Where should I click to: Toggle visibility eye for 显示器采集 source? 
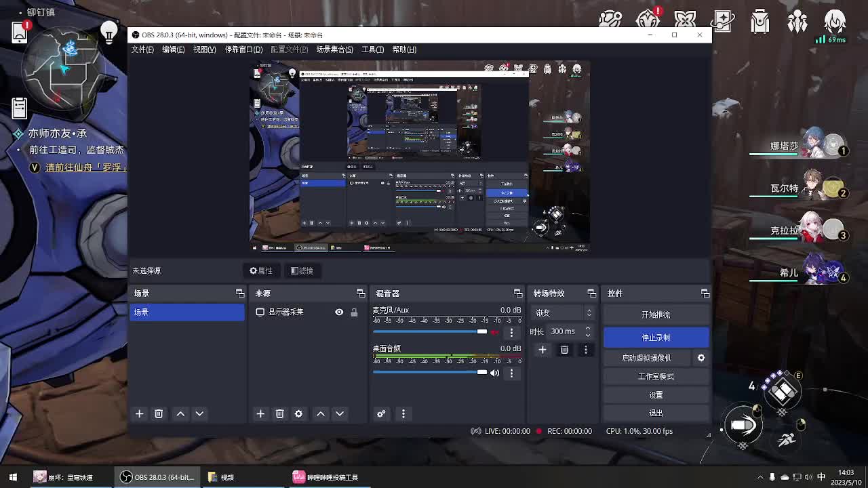[339, 312]
